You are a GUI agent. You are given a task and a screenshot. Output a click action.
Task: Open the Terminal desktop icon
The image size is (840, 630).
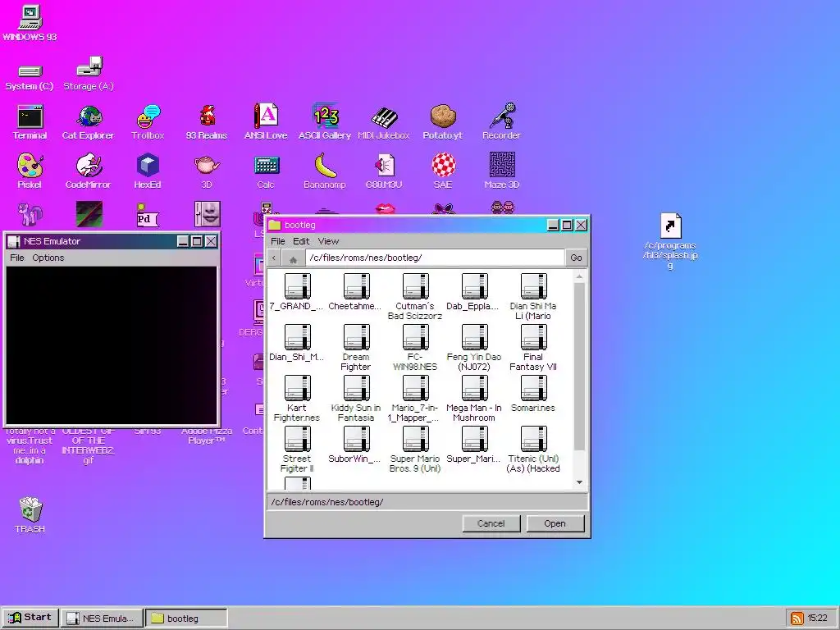[x=30, y=122]
